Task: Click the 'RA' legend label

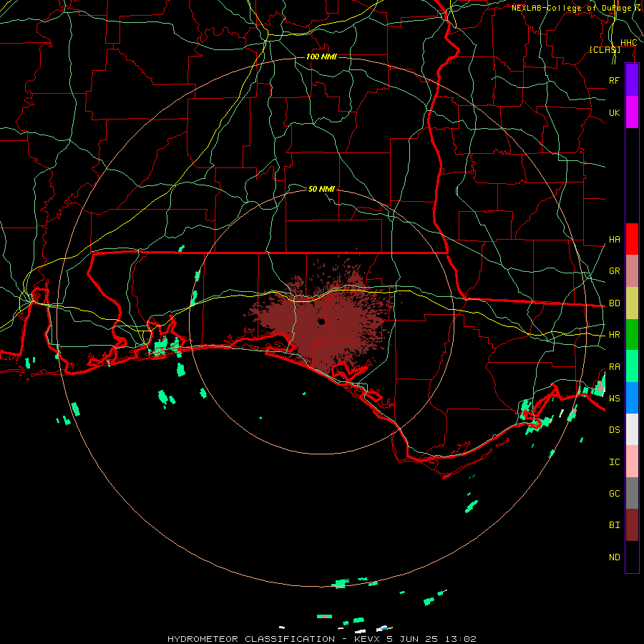Action: click(x=614, y=367)
